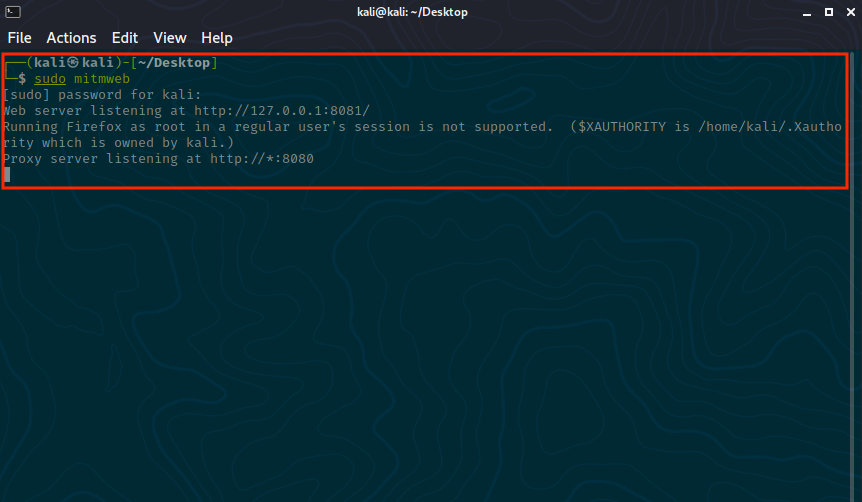Click the 'Proxy server listening at' text
The image size is (862, 502).
103,158
